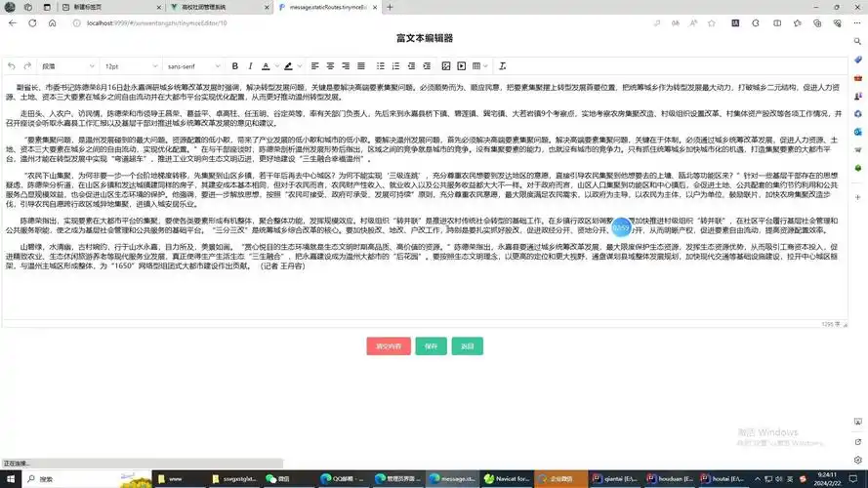868x488 pixels.
Task: Click the green save button
Action: pos(432,346)
